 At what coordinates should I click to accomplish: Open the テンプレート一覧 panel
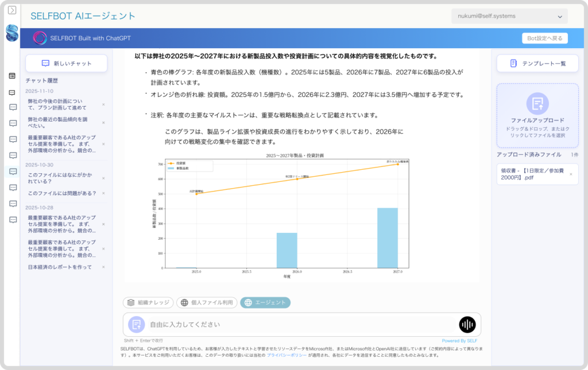[537, 64]
